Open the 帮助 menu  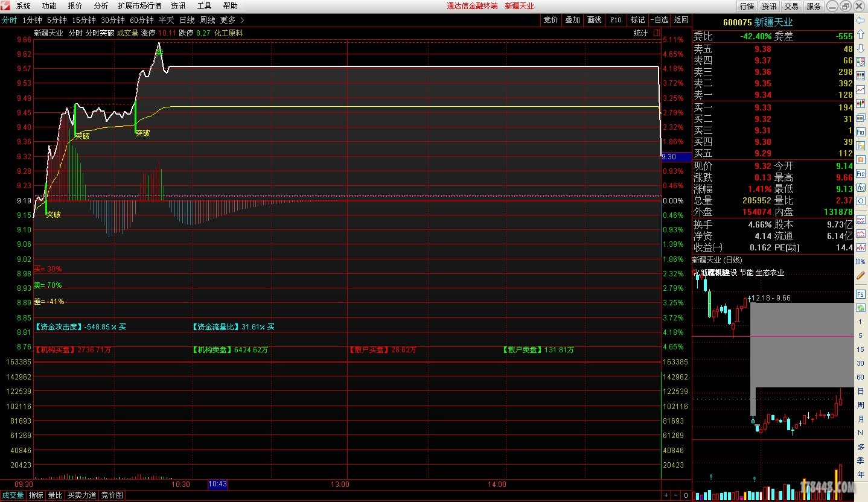pos(230,6)
